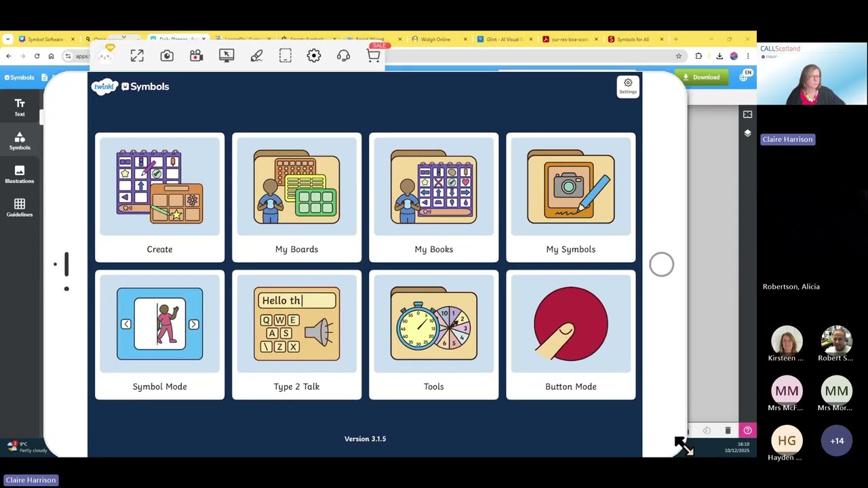
Task: Take a screenshot with camera icon
Action: click(x=167, y=56)
